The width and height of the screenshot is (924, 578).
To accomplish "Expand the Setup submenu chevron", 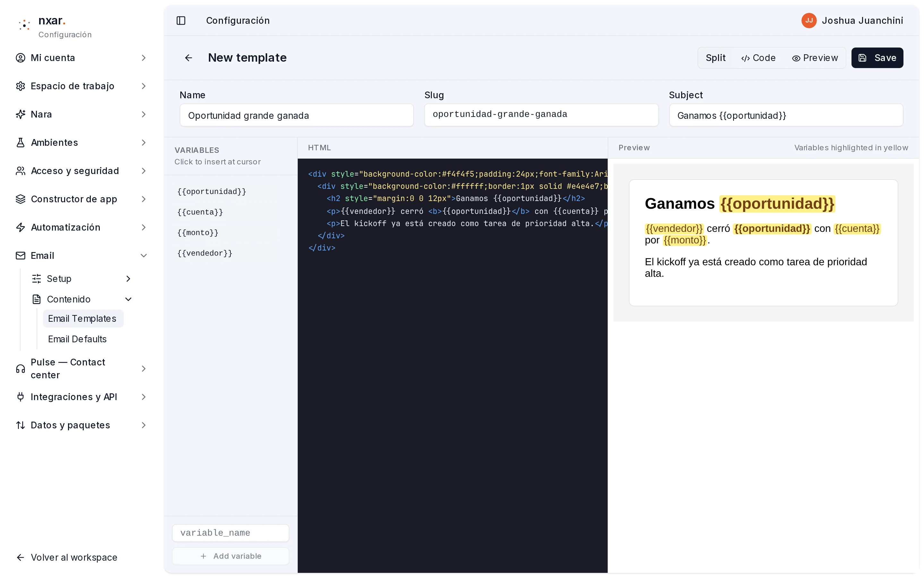I will pyautogui.click(x=128, y=279).
